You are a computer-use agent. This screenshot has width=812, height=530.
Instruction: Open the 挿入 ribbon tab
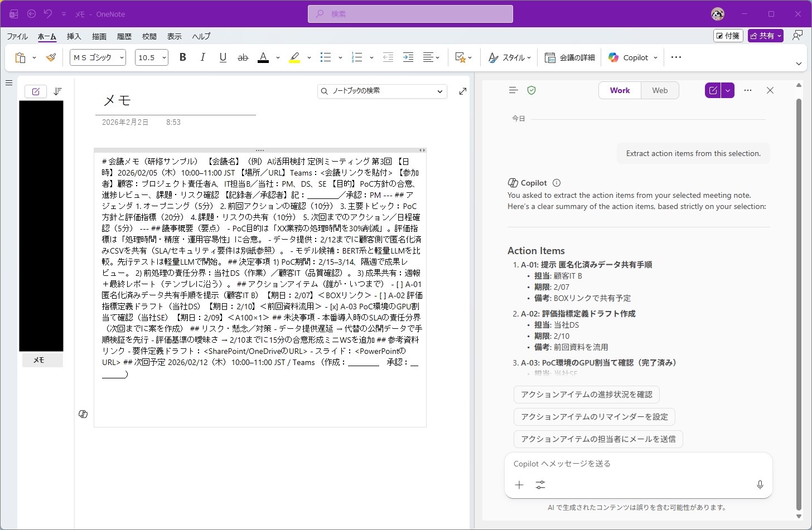[x=73, y=36]
